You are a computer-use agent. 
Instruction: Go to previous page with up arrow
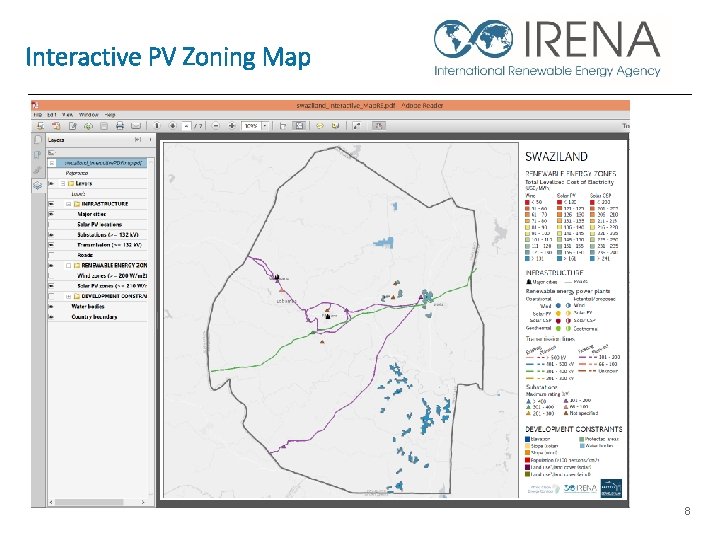click(x=157, y=125)
